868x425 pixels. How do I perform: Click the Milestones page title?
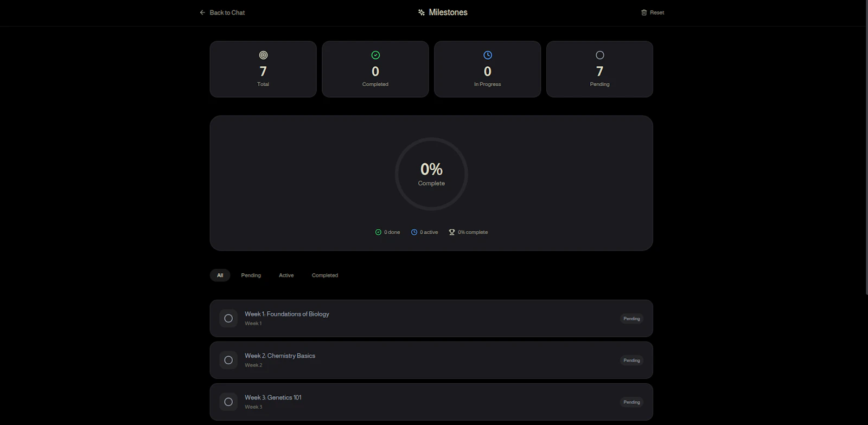coord(448,12)
